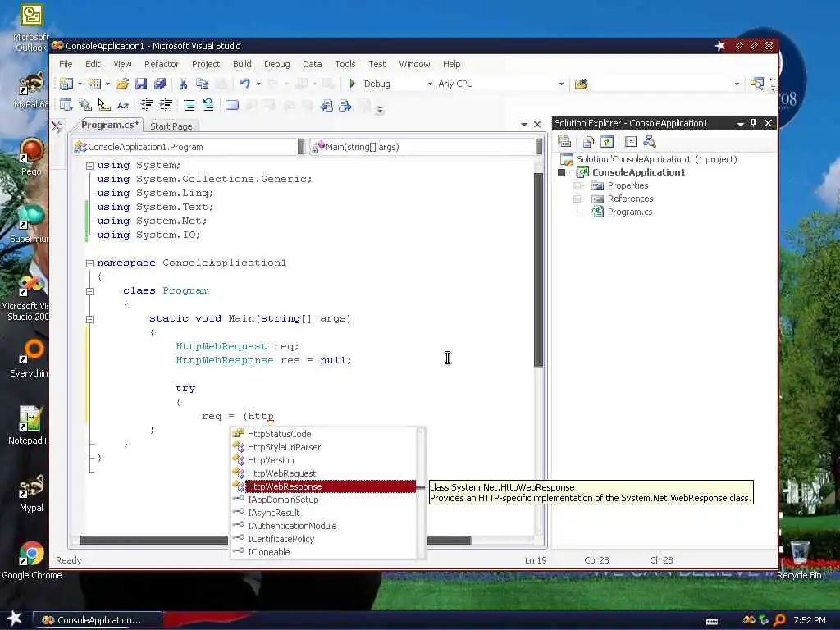Open the Solution Explorer window position dropdown
This screenshot has height=630, width=840.
click(x=740, y=124)
